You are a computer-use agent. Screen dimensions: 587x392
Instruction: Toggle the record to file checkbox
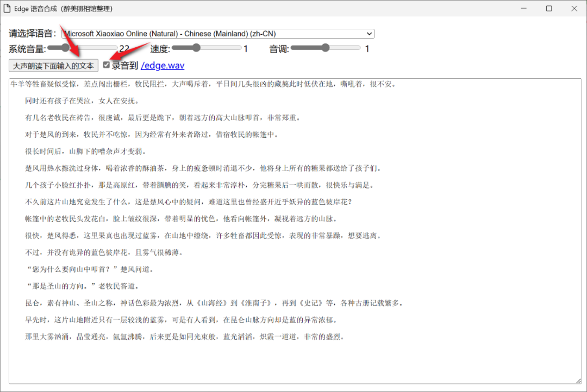(x=107, y=65)
